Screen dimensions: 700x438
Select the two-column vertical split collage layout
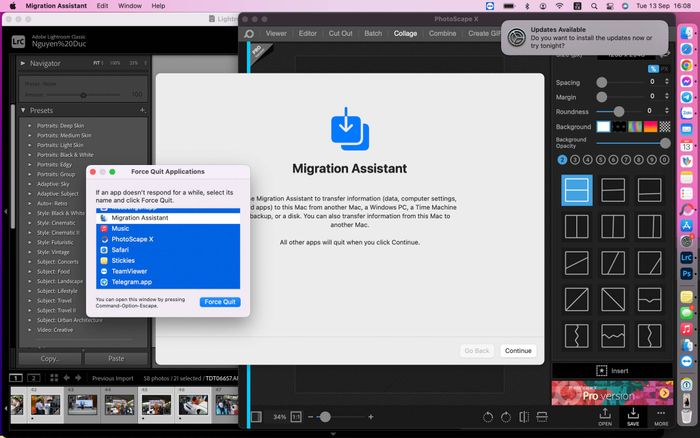click(x=576, y=226)
